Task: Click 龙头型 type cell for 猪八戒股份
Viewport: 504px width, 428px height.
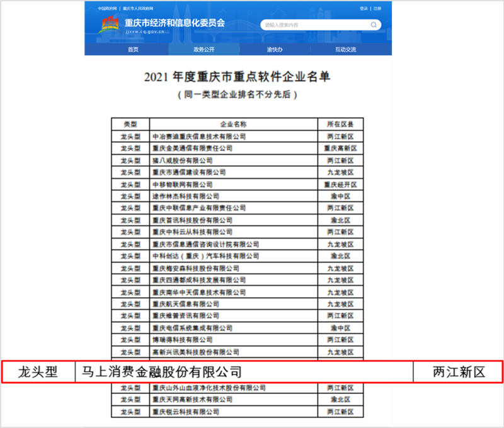Action: pos(130,160)
